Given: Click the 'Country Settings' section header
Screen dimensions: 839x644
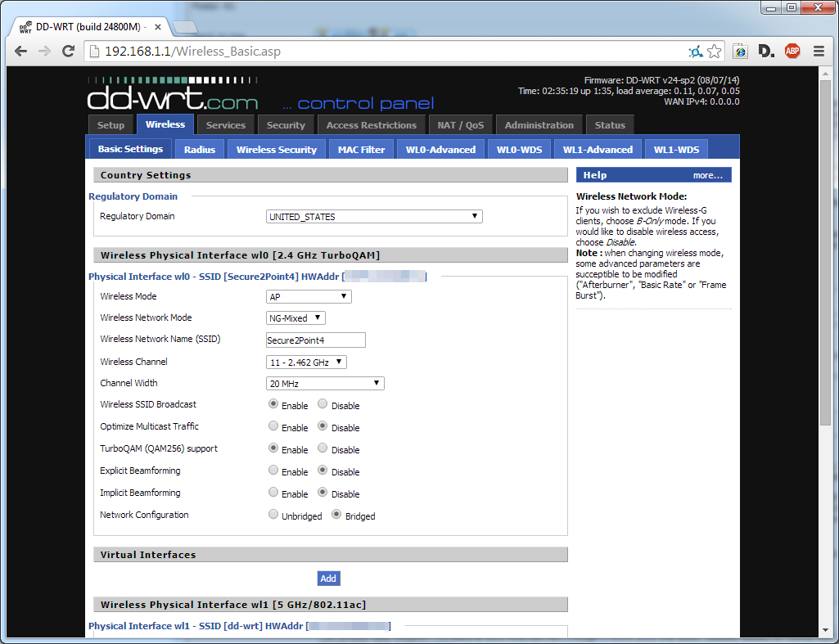Looking at the screenshot, I should (x=330, y=175).
